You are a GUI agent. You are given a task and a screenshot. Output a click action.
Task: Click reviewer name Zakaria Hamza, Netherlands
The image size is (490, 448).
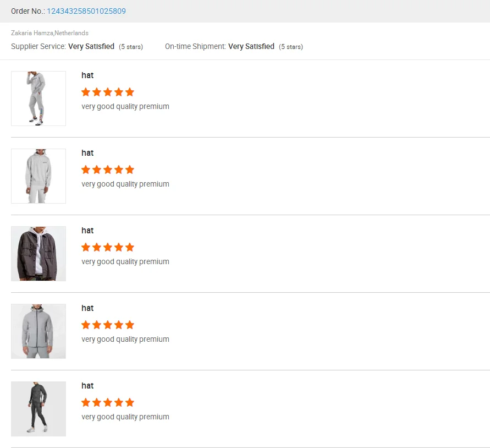point(49,33)
